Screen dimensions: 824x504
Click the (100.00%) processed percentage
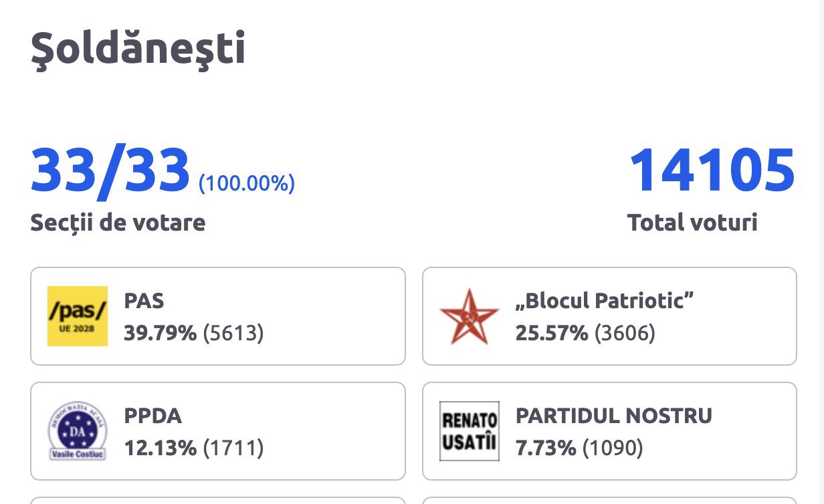pyautogui.click(x=247, y=183)
